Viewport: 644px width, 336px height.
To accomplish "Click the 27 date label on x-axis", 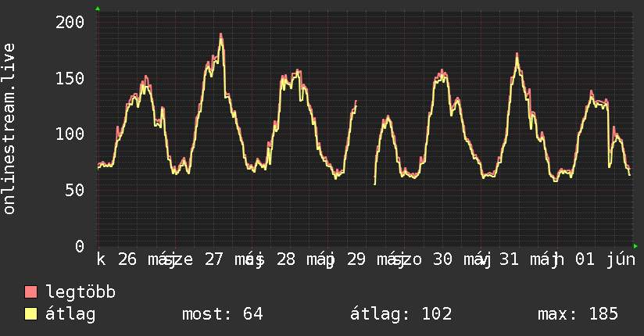I will point(214,259).
